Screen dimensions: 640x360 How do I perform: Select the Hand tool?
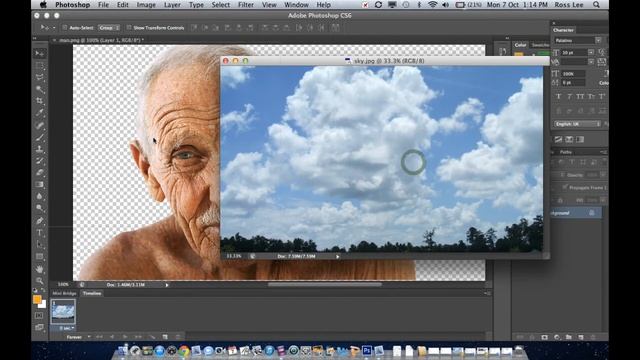pyautogui.click(x=40, y=269)
